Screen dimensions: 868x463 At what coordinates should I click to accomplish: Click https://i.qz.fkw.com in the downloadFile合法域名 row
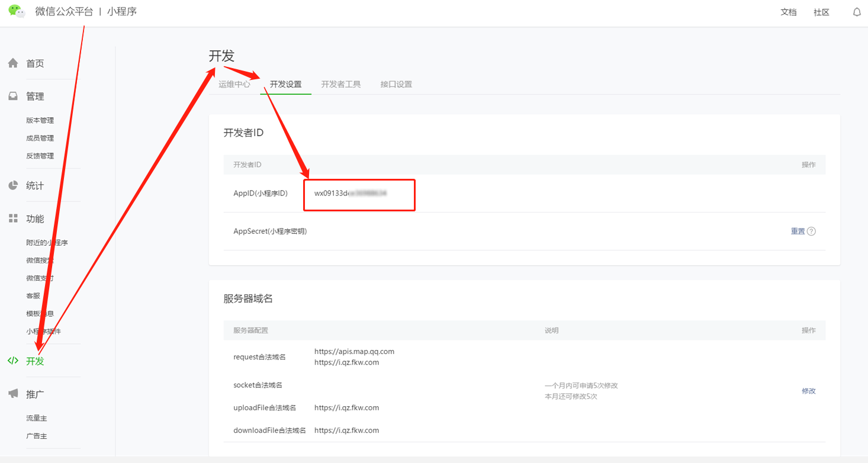tap(346, 430)
